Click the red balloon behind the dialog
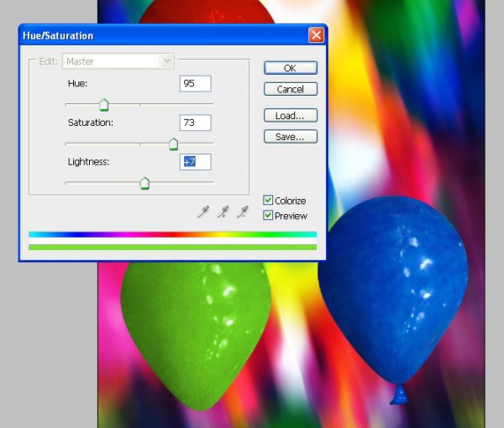Image resolution: width=504 pixels, height=428 pixels. click(x=207, y=11)
